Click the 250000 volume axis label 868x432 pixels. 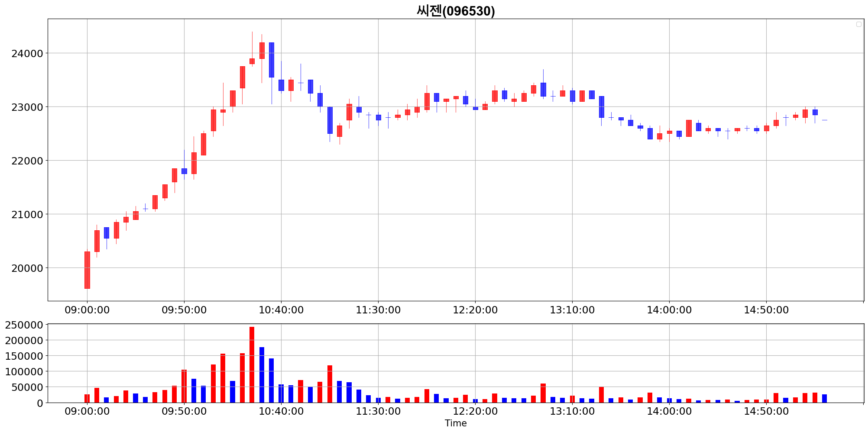tap(24, 325)
